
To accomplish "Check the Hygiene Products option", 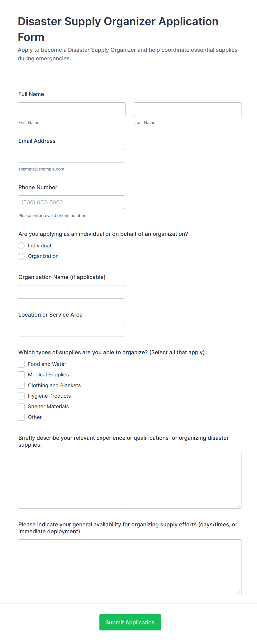I will [21, 396].
